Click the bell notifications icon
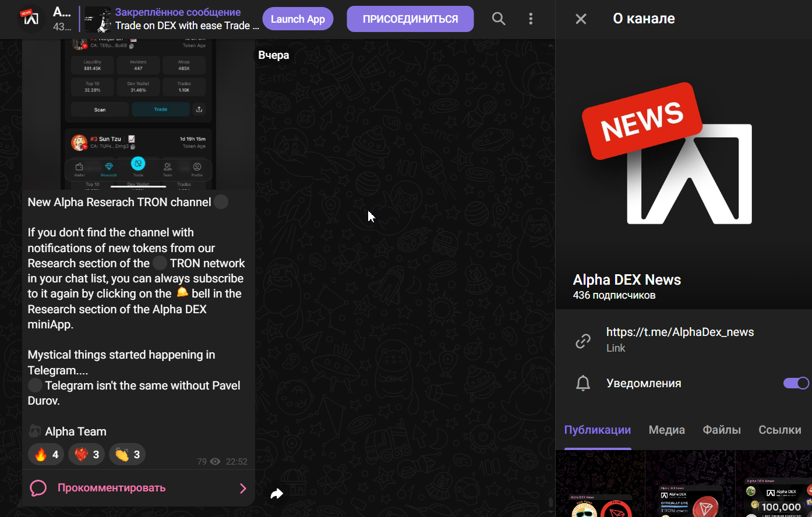 583,383
